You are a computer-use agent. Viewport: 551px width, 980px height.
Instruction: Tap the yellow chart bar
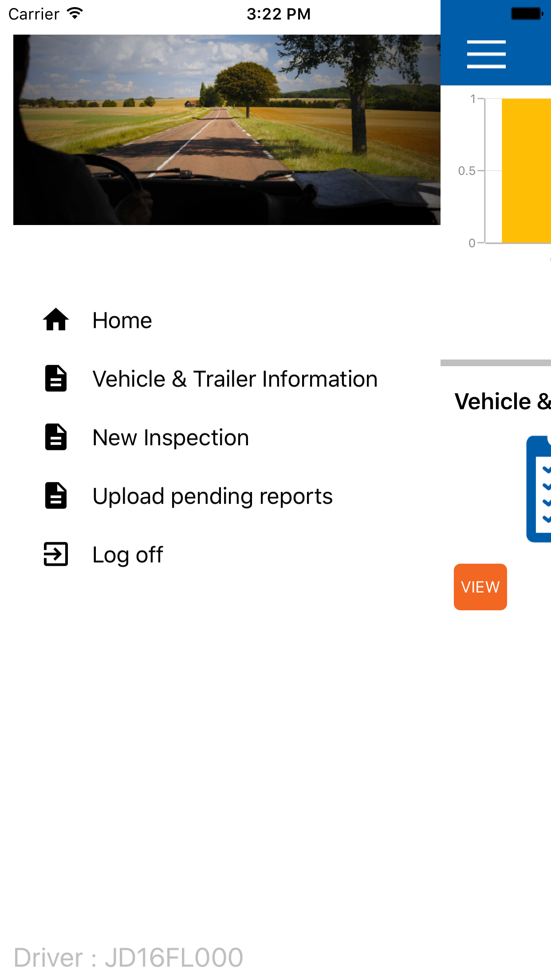(x=526, y=171)
